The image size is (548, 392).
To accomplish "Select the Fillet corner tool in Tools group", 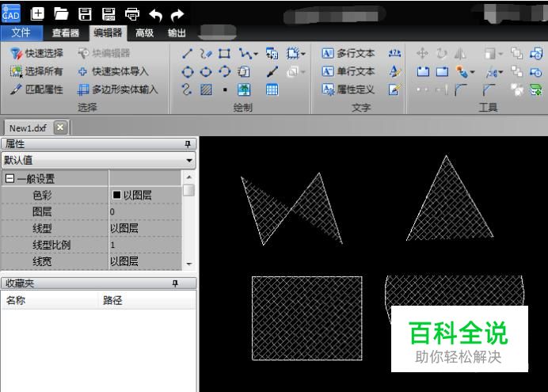I will point(461,89).
